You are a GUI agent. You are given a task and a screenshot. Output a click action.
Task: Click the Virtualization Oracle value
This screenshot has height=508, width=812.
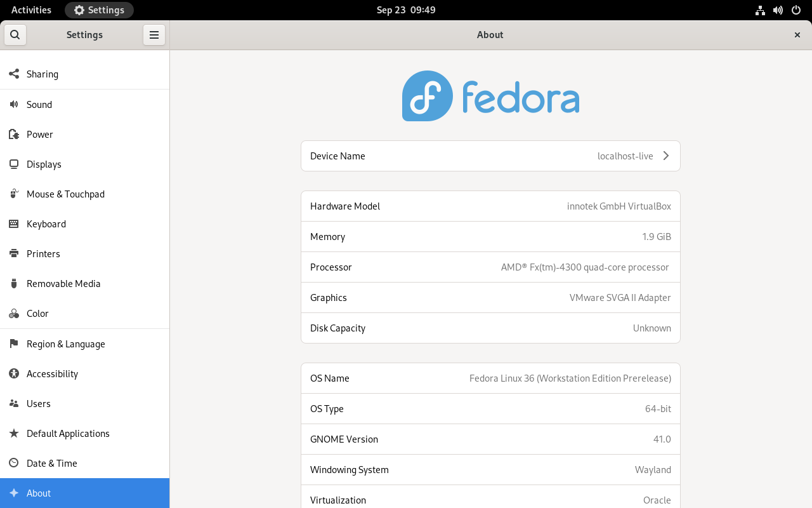[657, 500]
